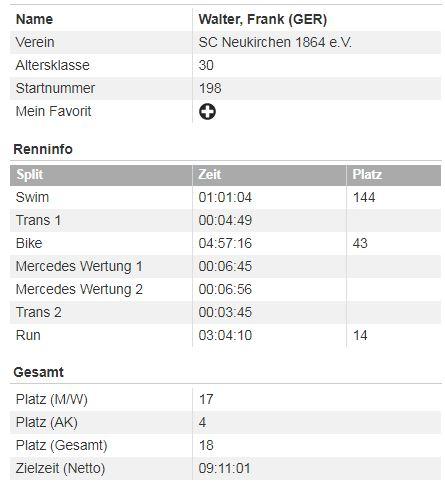
Task: Click the Mercedes Wertung 1 row
Action: pyautogui.click(x=225, y=266)
